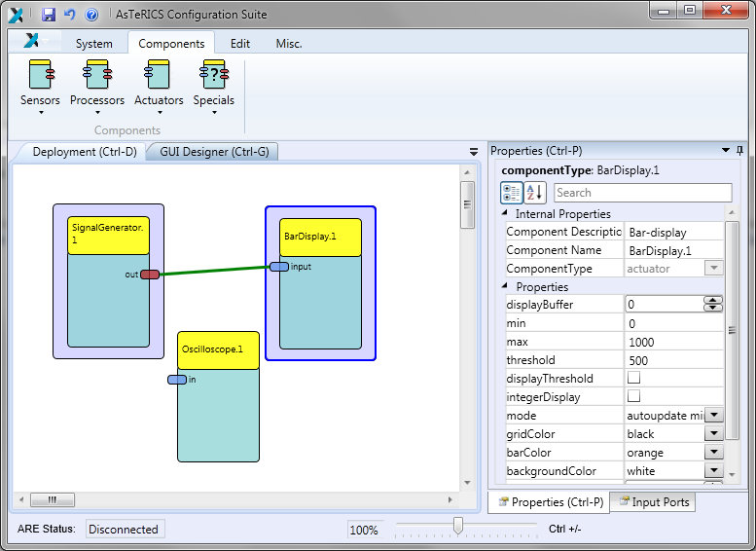Image resolution: width=756 pixels, height=551 pixels.
Task: Click the Oscilloscope in port
Action: click(x=177, y=380)
